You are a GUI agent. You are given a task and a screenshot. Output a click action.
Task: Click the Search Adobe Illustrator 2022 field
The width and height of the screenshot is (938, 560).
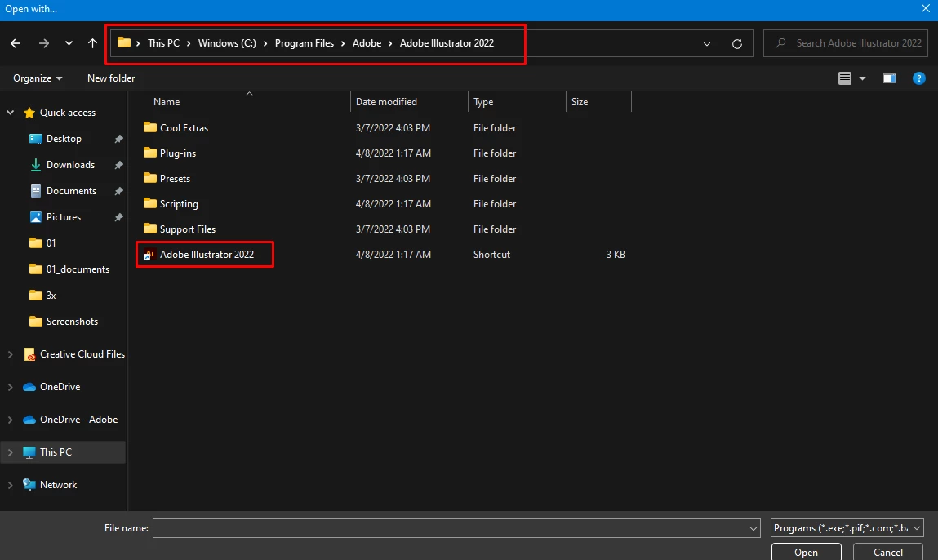(x=845, y=43)
